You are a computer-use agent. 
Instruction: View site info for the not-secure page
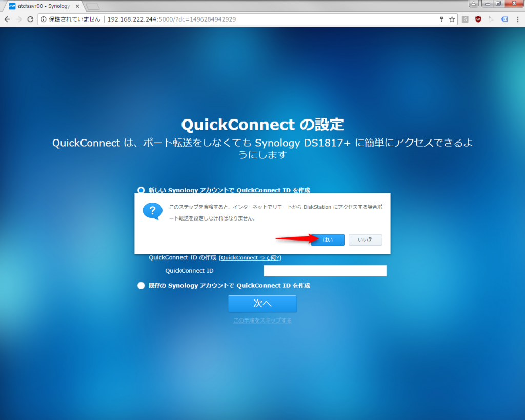click(x=43, y=19)
